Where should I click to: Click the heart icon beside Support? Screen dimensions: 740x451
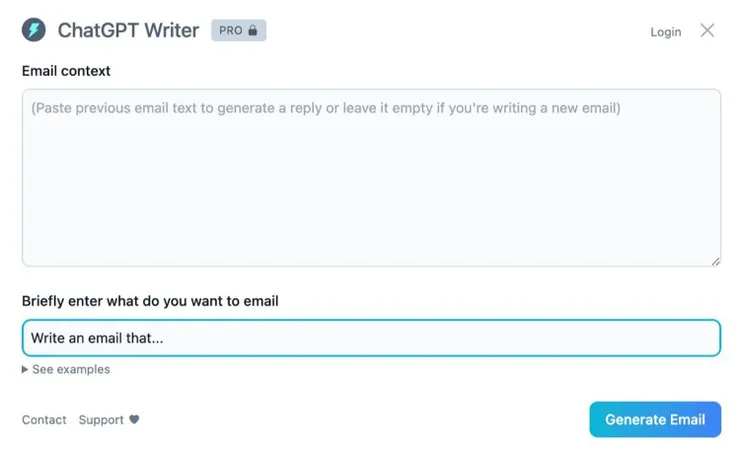[x=134, y=420]
